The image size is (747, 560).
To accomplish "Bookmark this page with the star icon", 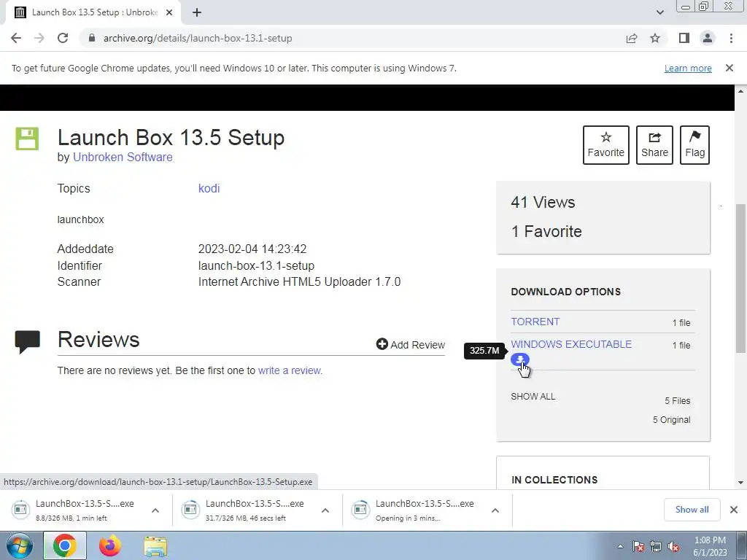I will click(x=655, y=38).
